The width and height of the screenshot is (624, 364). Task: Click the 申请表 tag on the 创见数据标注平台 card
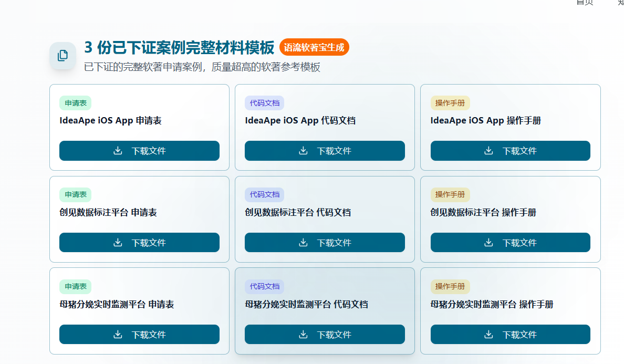(76, 194)
